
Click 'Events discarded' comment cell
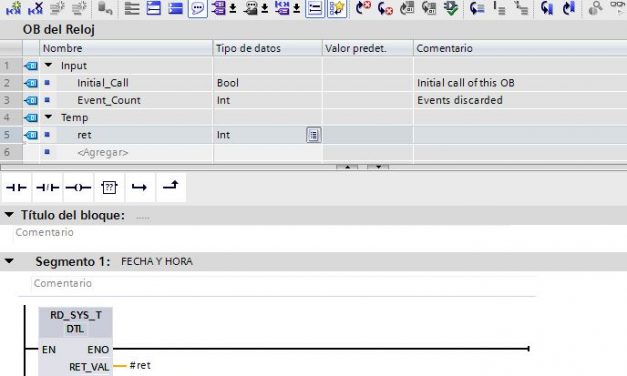(x=520, y=100)
